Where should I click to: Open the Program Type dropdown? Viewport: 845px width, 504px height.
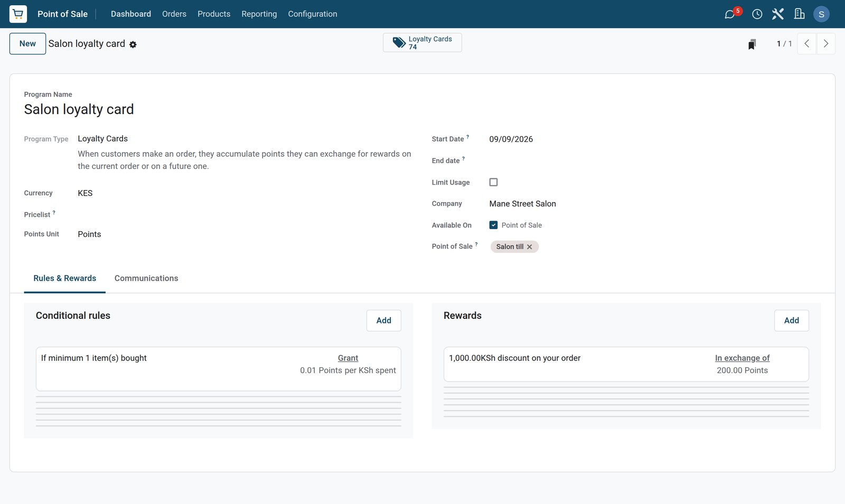(x=244, y=139)
